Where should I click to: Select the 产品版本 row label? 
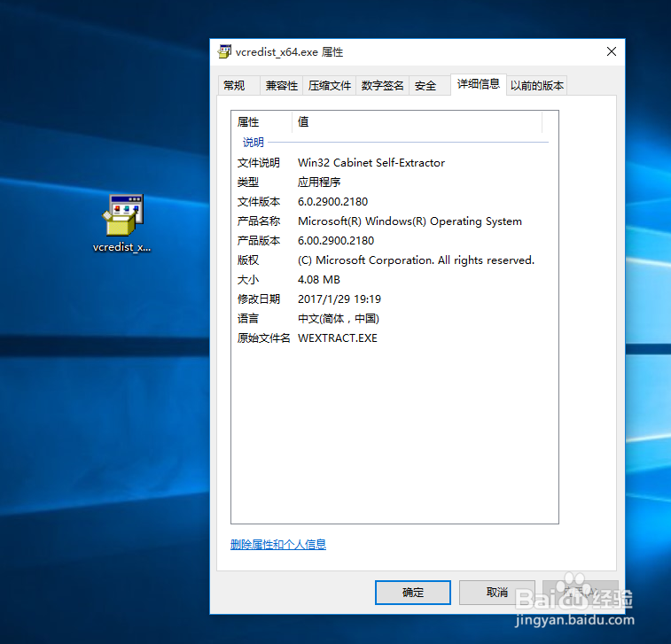point(259,240)
